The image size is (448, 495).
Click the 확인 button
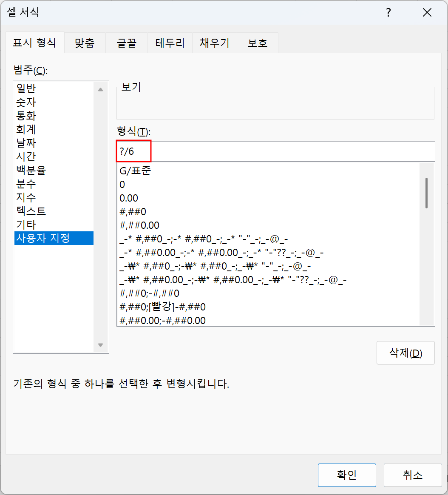coord(347,475)
